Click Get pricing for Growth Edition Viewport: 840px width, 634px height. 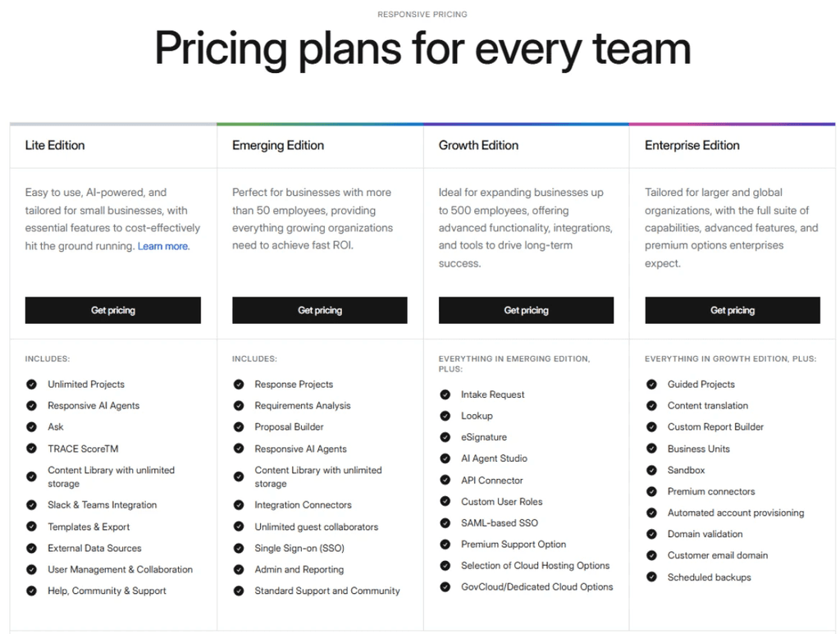526,310
